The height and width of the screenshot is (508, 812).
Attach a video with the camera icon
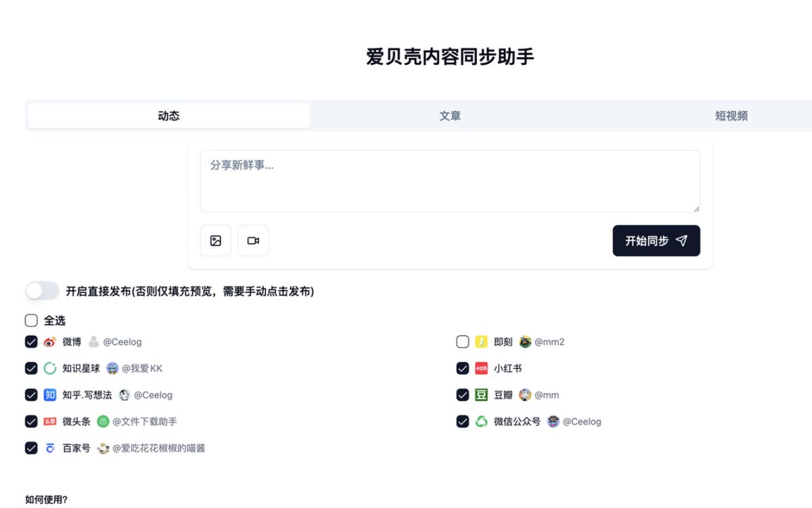click(x=253, y=240)
